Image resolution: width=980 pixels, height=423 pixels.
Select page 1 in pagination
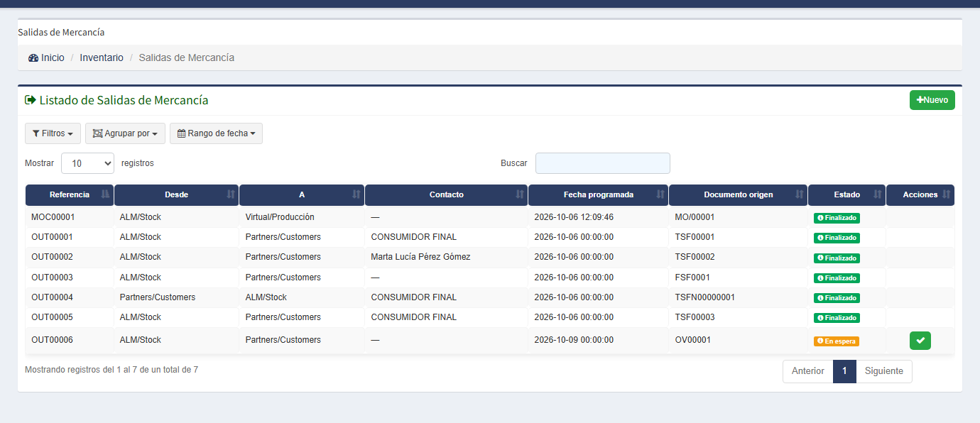coord(844,371)
